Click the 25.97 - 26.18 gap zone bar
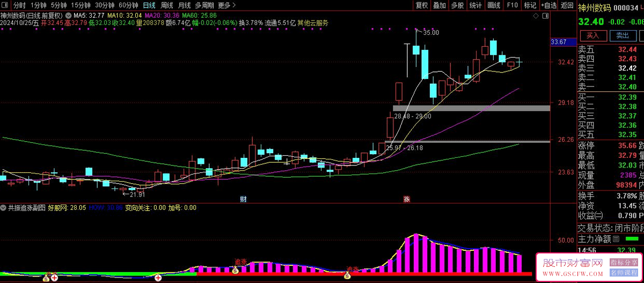 [467, 141]
